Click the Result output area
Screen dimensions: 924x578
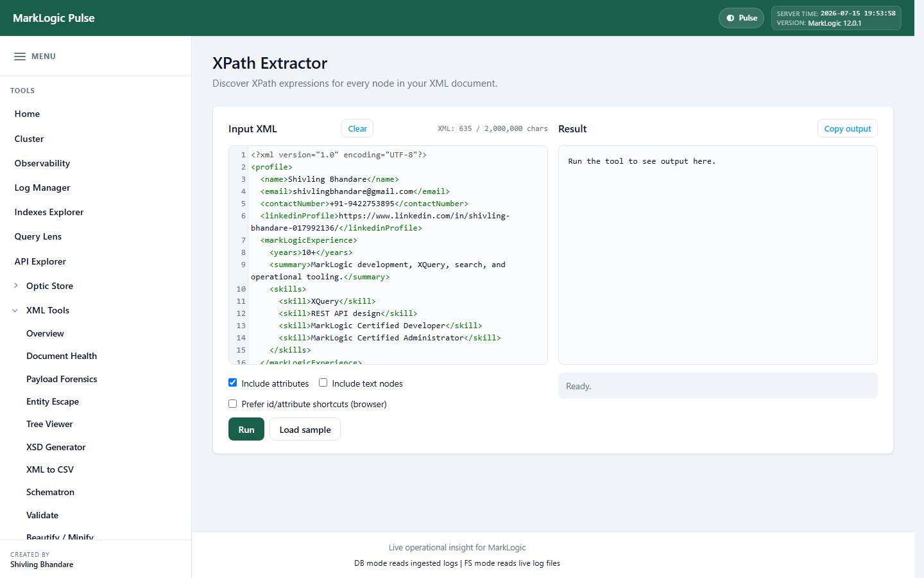pos(717,255)
